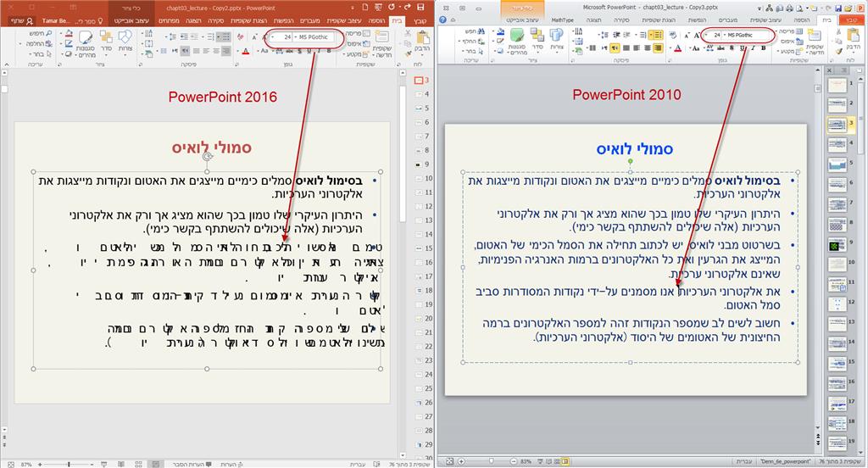This screenshot has height=468, width=868.
Task: Click Find (חיפוש) in PowerPoint 2016 editing group
Action: 41,33
